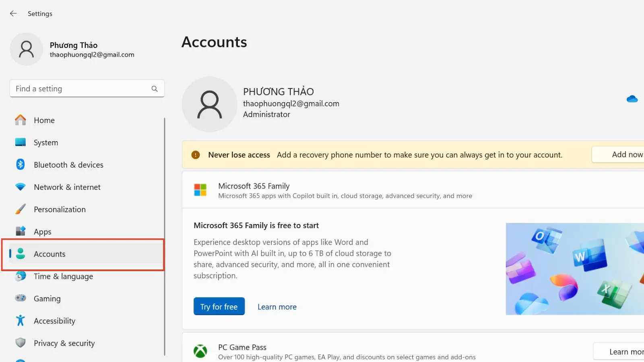This screenshot has width=644, height=362.
Task: Select the Network & internet Wi-Fi icon
Action: (x=20, y=187)
